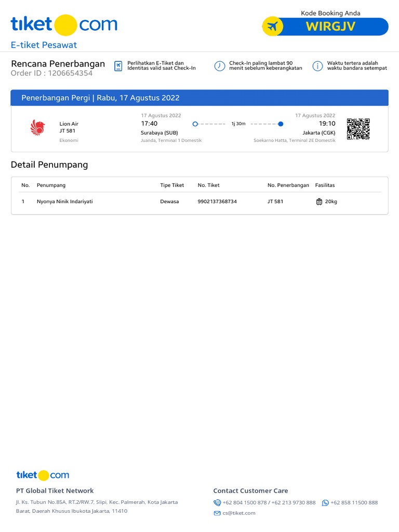Click the email envelope icon in the footer

217,513
